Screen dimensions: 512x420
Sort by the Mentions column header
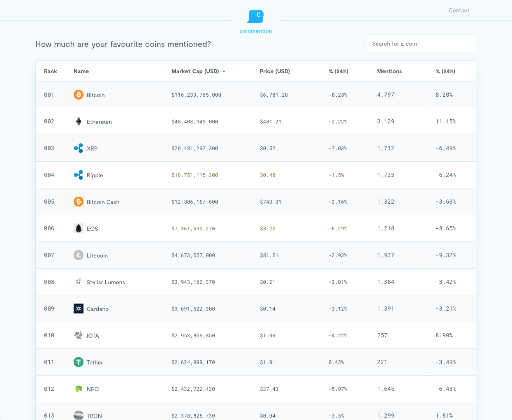pos(389,71)
